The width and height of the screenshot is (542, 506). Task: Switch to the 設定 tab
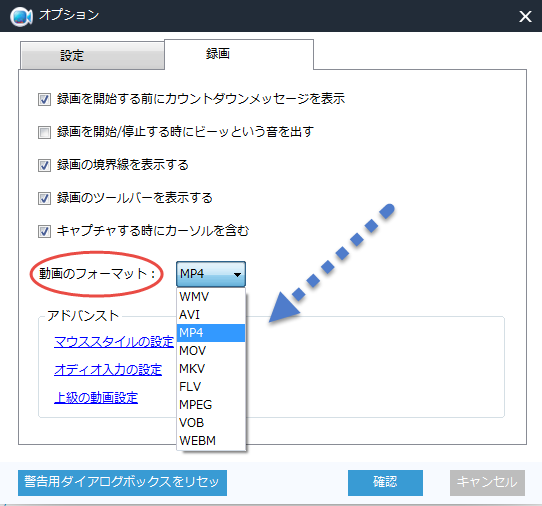tap(92, 56)
